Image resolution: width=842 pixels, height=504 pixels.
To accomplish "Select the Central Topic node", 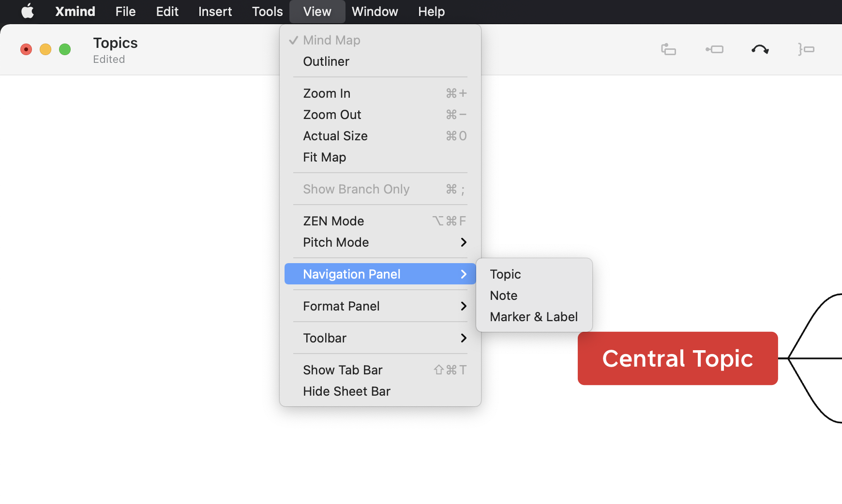I will (x=677, y=358).
